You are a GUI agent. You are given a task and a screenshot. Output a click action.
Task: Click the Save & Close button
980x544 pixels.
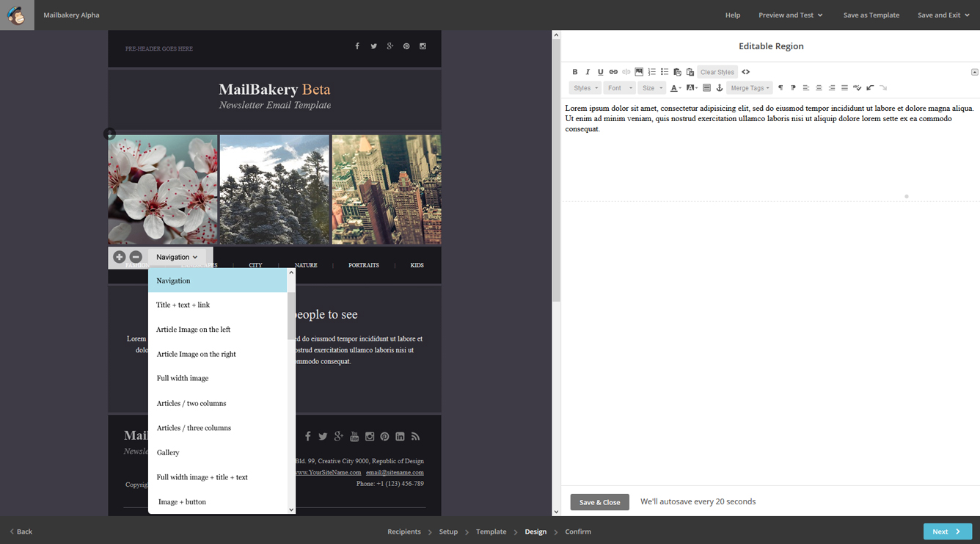click(x=599, y=502)
